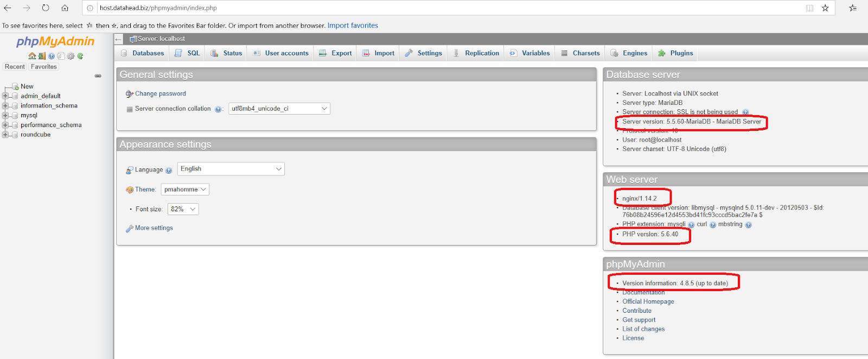Click the link-with-main-panel chain icon
Viewport: 868px width, 359px height.
point(98,76)
